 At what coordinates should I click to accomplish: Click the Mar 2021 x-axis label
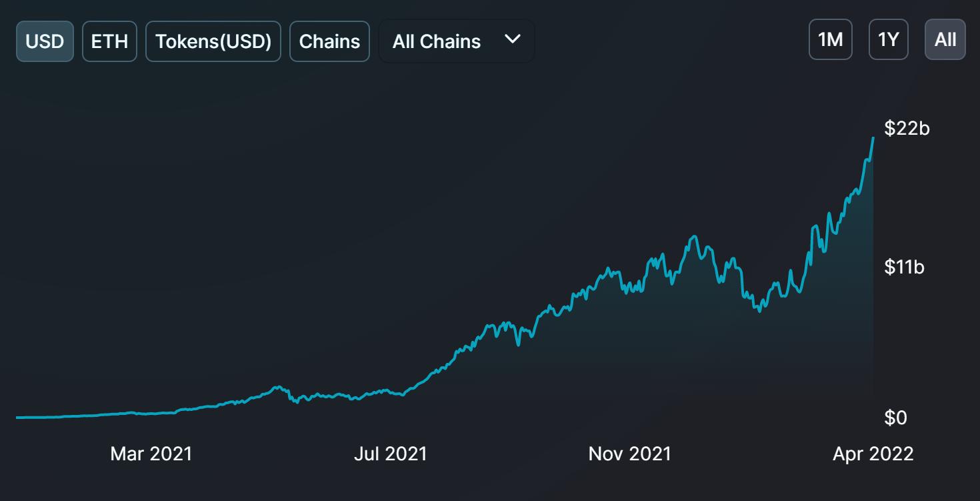(x=151, y=454)
